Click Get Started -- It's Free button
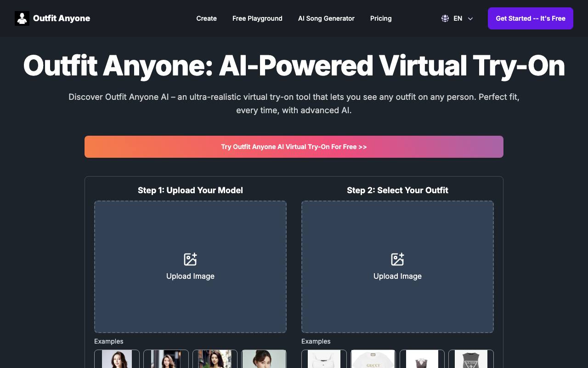588x368 pixels. tap(531, 18)
